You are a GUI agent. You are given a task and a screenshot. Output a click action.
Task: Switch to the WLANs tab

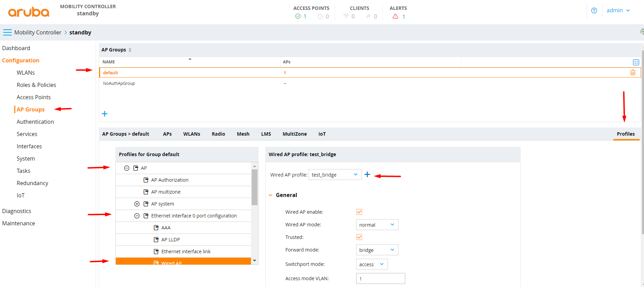pyautogui.click(x=192, y=134)
